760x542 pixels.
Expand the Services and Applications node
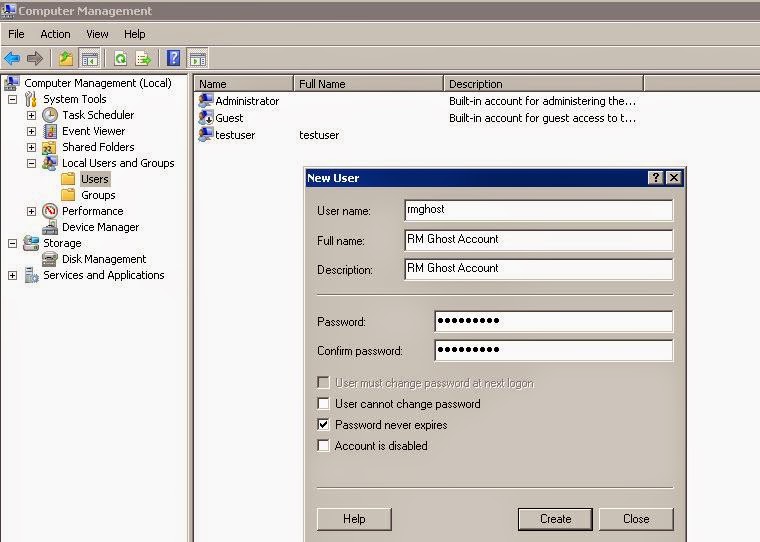coord(13,275)
